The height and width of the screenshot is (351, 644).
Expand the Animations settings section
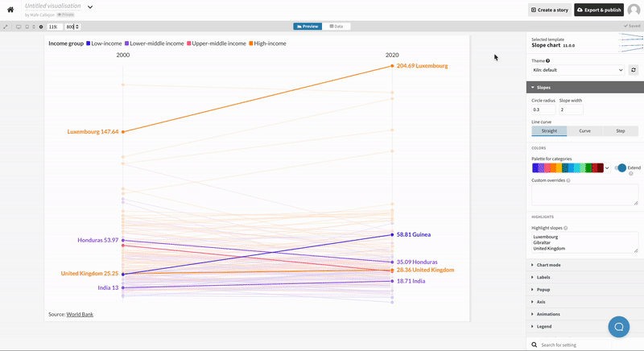(548, 314)
